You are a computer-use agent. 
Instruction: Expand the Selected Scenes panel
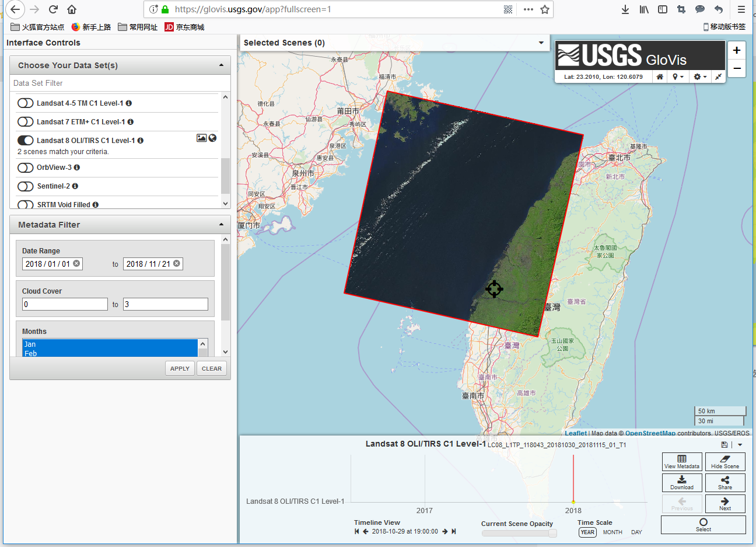click(541, 43)
